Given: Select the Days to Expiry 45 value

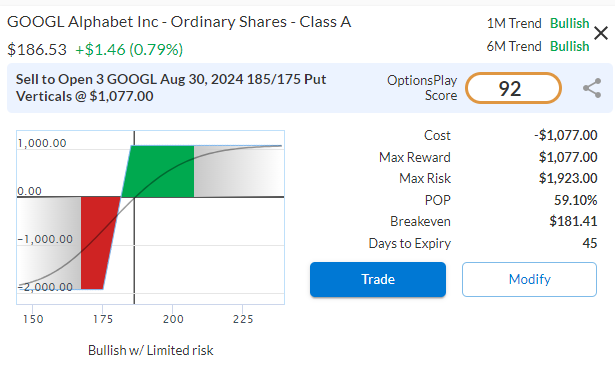Looking at the screenshot, I should pos(590,243).
